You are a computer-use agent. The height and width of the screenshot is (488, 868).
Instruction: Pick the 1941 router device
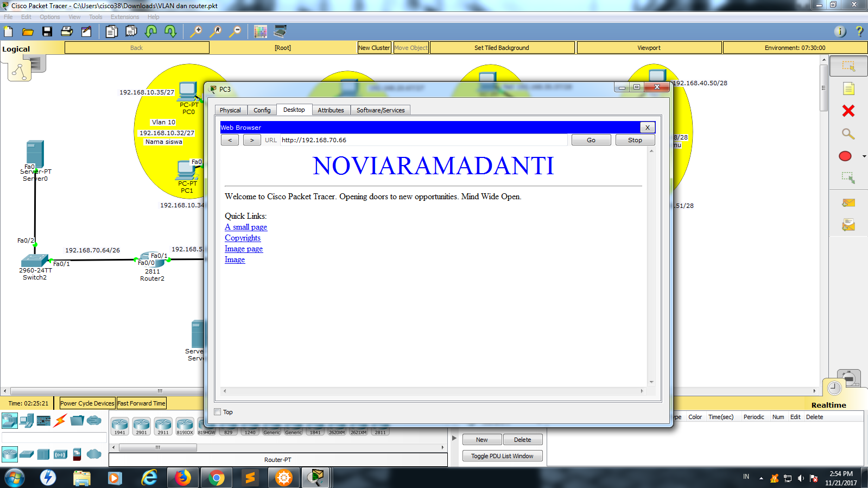pyautogui.click(x=119, y=426)
